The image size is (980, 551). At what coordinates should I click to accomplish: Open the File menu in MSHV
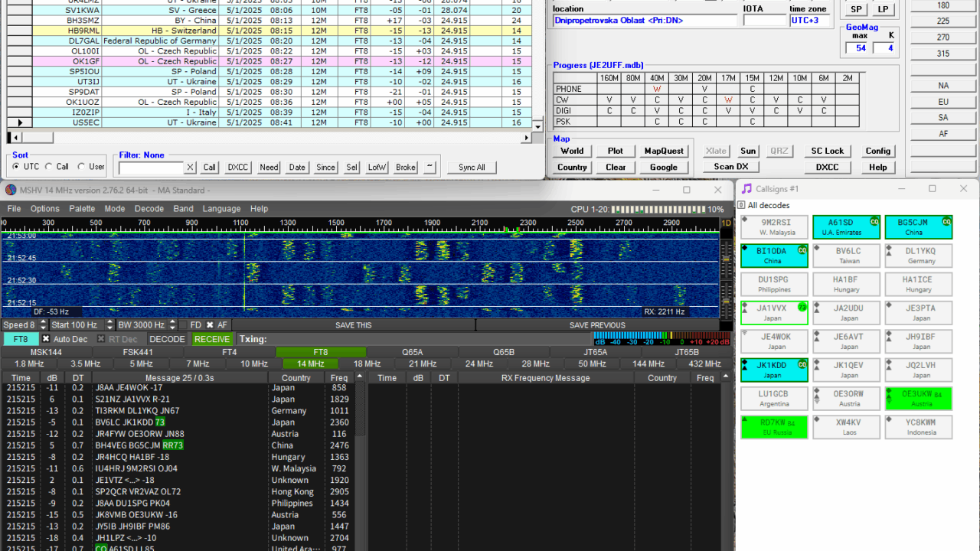coord(14,209)
